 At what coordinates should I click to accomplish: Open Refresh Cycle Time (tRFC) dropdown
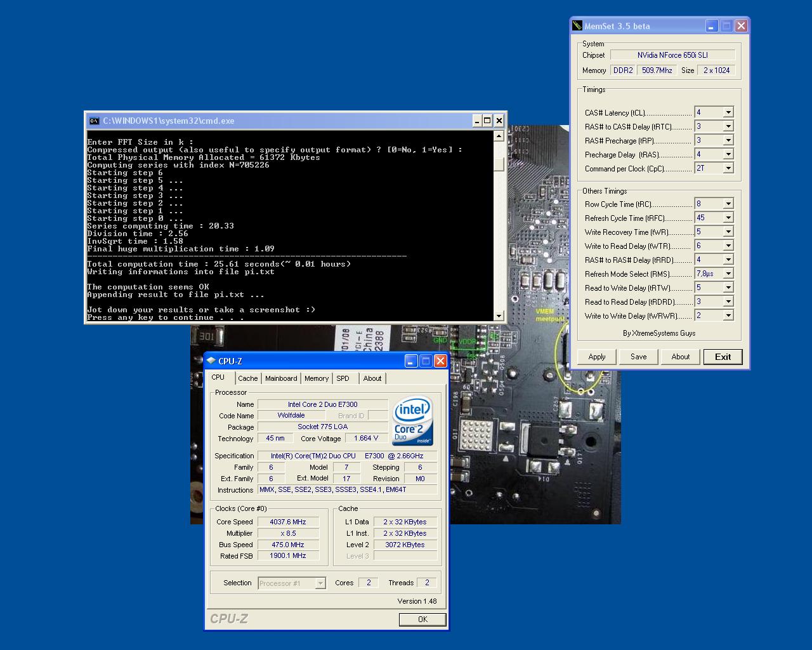pos(728,218)
